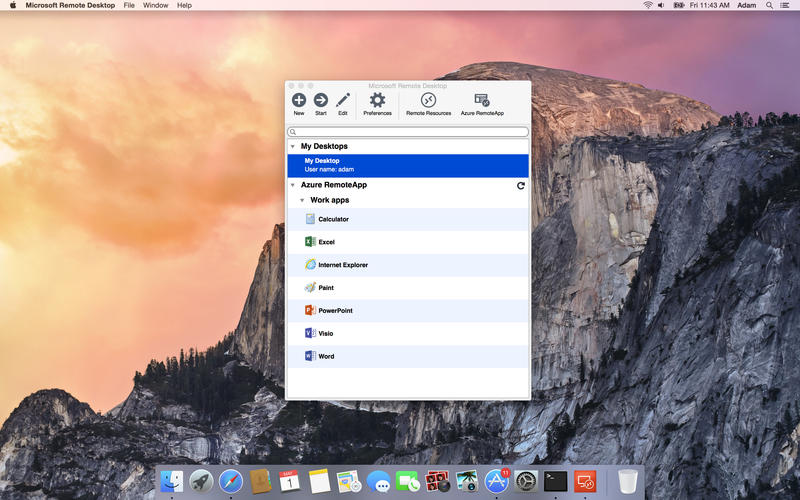Collapse the My Desktops group
800x500 pixels.
[x=293, y=146]
